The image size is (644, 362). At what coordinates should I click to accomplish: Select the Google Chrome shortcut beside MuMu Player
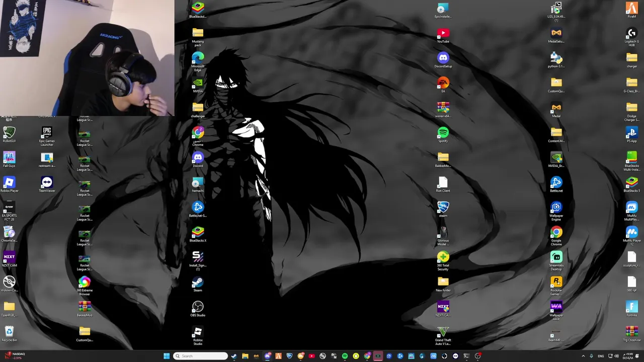point(556,236)
